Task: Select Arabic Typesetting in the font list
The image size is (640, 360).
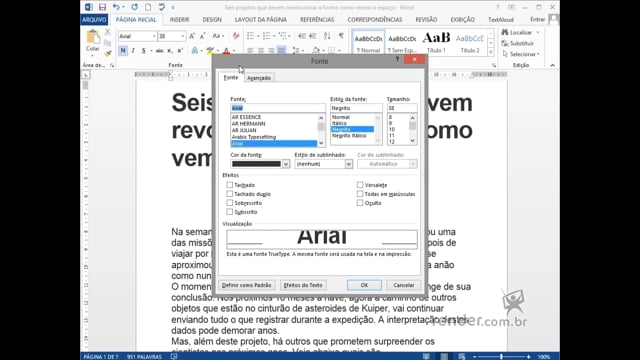Action: click(254, 137)
